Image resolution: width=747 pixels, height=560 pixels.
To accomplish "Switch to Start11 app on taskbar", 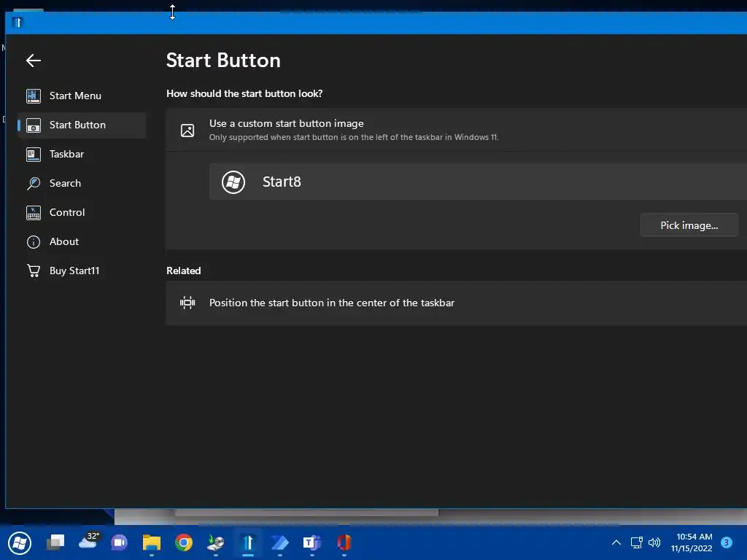I will [248, 542].
